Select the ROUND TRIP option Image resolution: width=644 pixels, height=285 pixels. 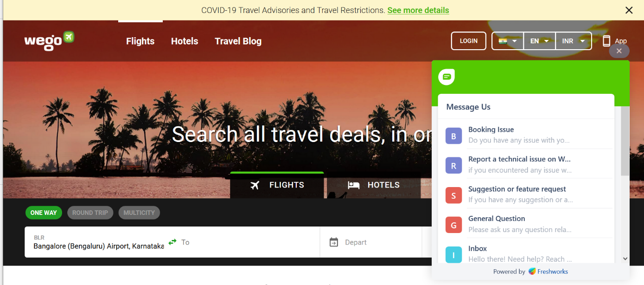(90, 213)
